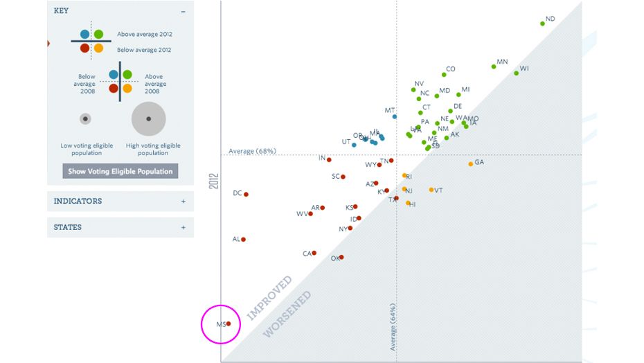Click the orange GA data point
Image resolution: width=644 pixels, height=363 pixels.
471,164
